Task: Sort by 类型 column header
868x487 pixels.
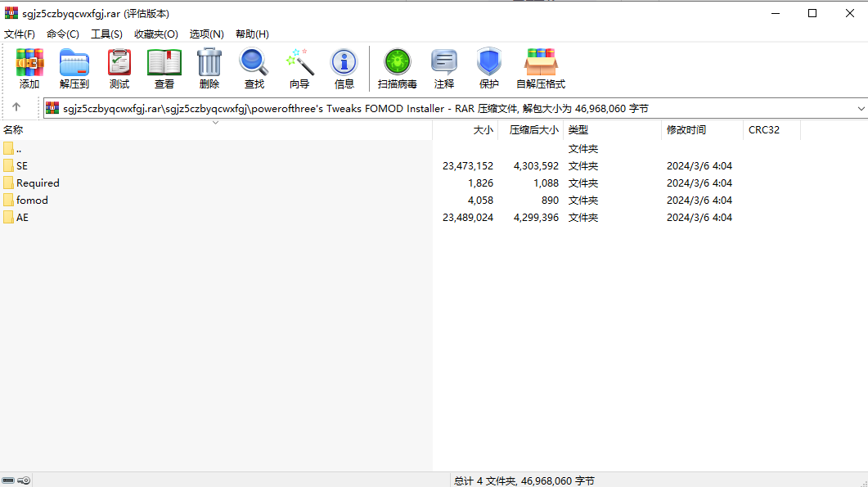Action: [612, 129]
